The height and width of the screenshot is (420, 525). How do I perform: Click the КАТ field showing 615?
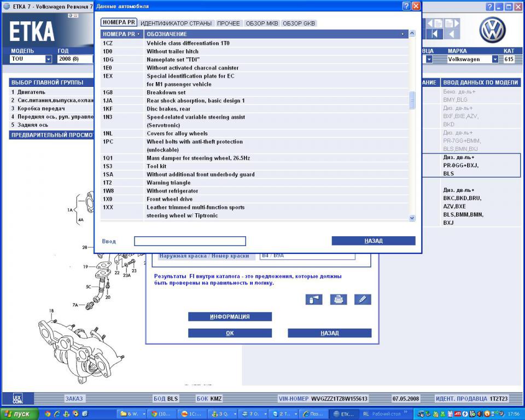coord(509,59)
